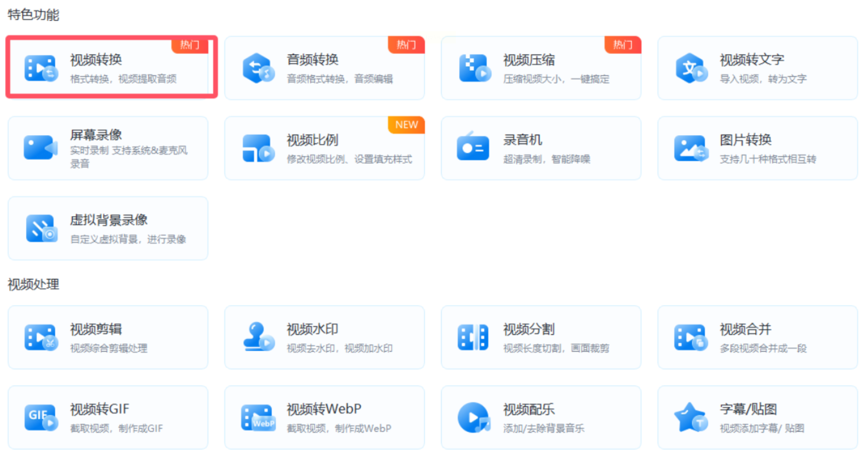This screenshot has width=868, height=460.
Task: Select the 视频分割 split icon
Action: click(x=473, y=338)
